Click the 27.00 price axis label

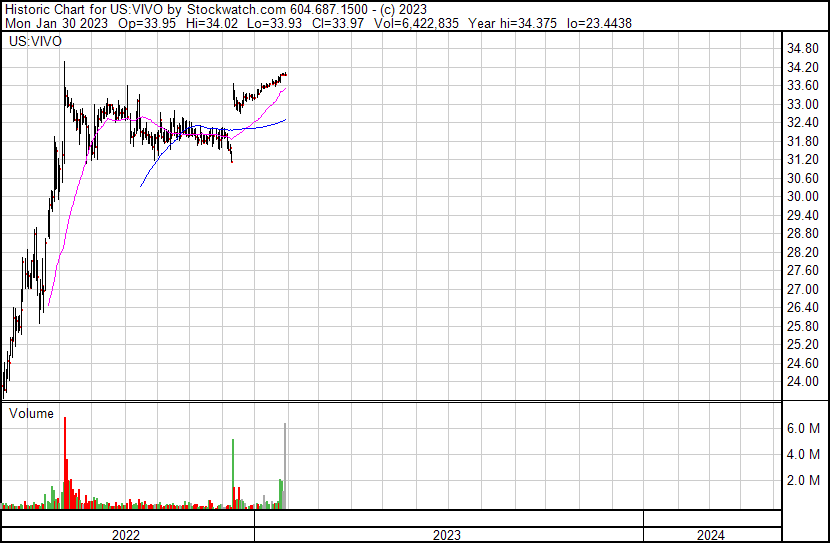(x=803, y=289)
